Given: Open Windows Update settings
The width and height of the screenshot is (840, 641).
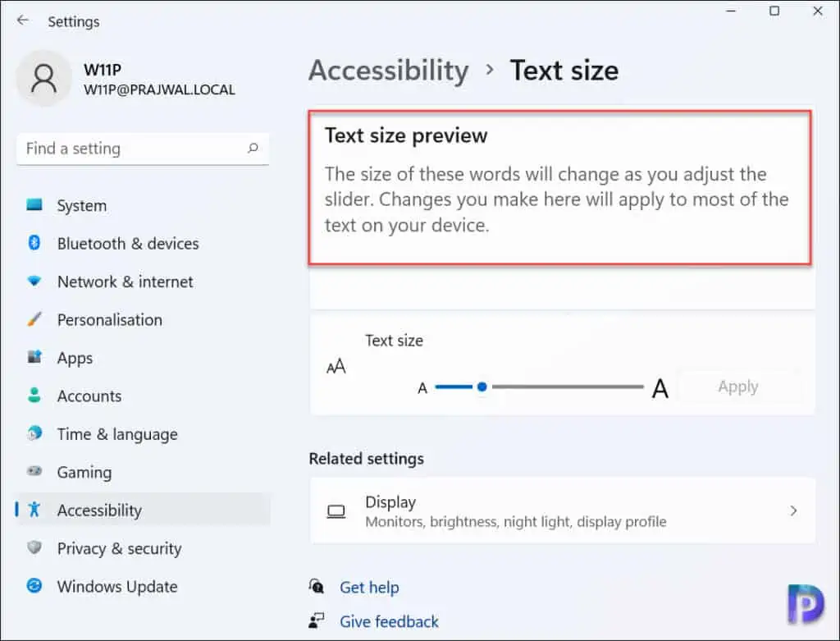Looking at the screenshot, I should [143, 586].
